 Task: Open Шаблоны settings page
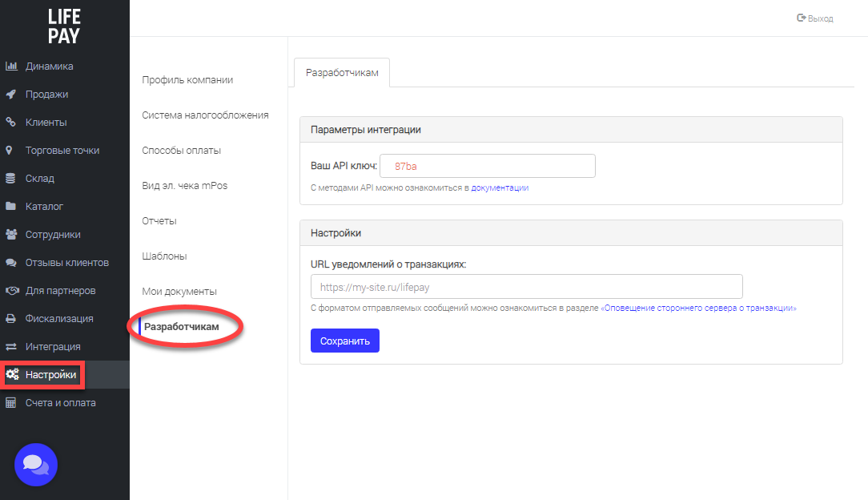pyautogui.click(x=164, y=256)
